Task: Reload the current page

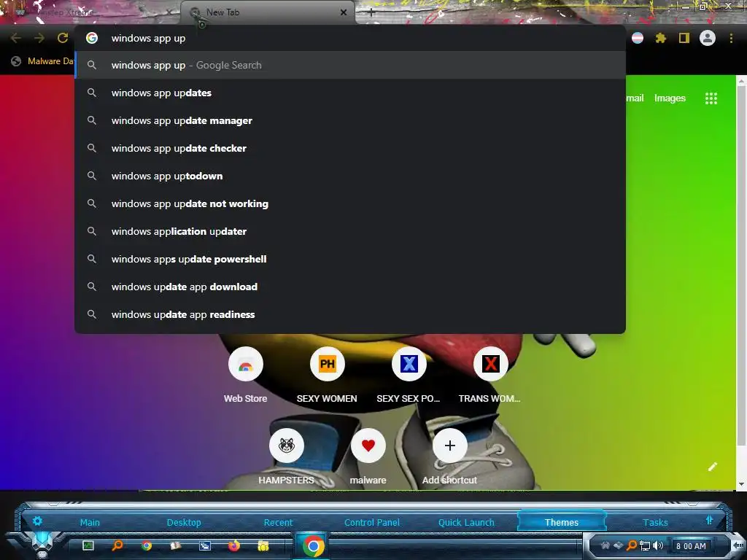Action: tap(63, 38)
